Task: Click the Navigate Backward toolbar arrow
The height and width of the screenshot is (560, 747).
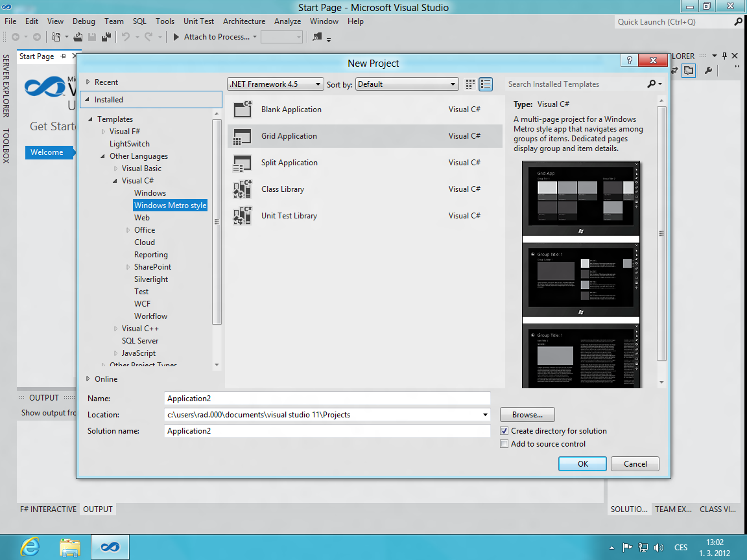Action: click(x=16, y=37)
